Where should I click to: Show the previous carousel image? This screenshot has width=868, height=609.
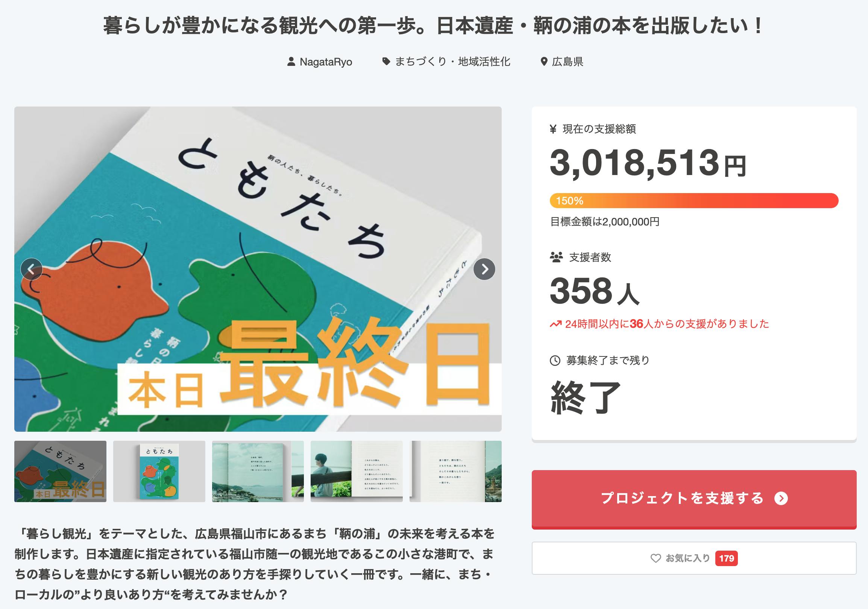31,269
